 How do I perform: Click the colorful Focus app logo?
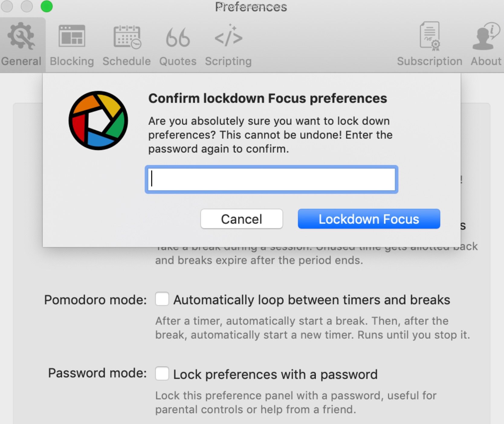click(x=98, y=120)
